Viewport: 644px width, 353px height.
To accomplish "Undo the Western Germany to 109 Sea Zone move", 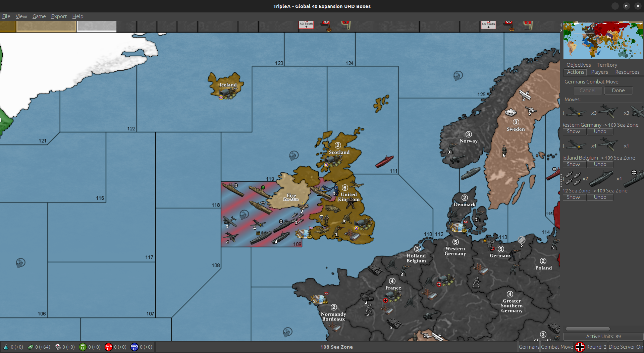I will click(x=600, y=131).
